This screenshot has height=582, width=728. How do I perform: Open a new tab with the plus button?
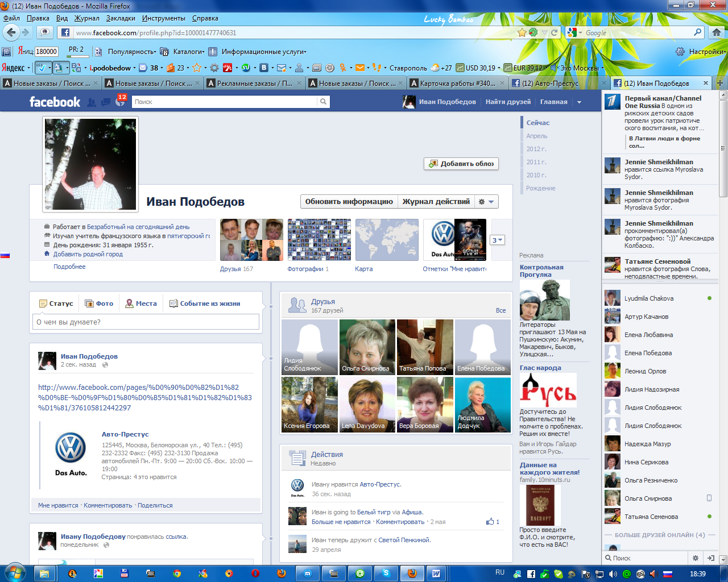(x=719, y=83)
